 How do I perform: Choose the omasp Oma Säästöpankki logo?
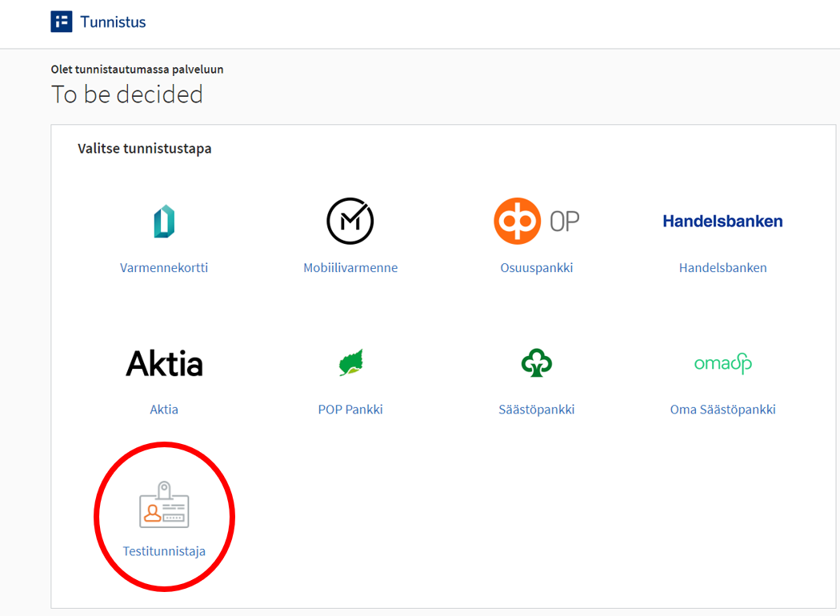pos(722,364)
